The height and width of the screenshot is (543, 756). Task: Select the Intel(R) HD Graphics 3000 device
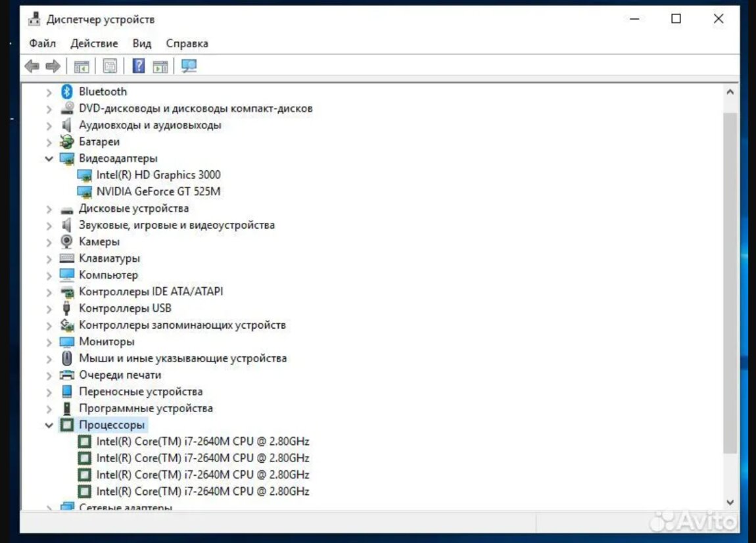(x=158, y=175)
